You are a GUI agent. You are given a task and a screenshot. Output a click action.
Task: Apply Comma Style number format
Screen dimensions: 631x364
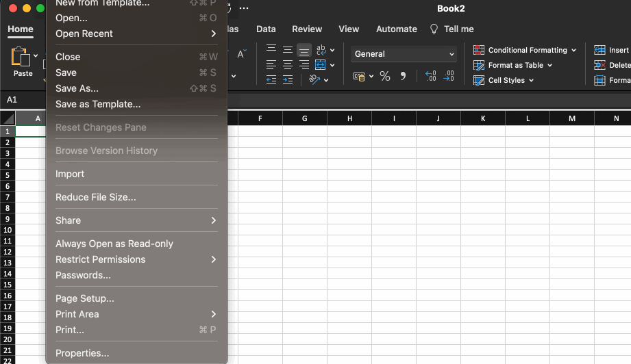pyautogui.click(x=403, y=77)
